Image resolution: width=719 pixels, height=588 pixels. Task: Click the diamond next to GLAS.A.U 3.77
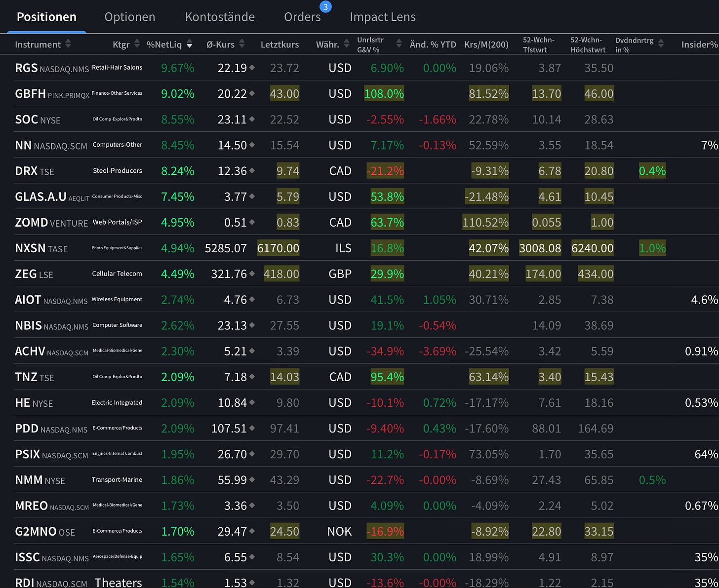pos(252,196)
